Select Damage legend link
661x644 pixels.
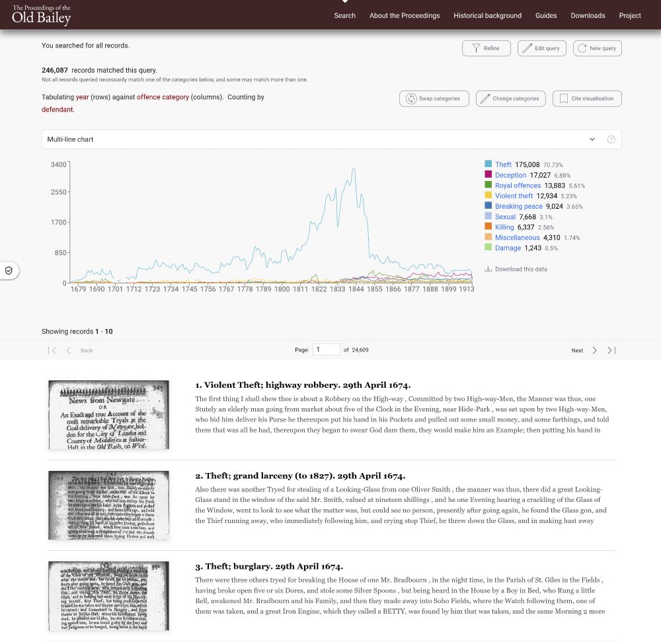point(508,248)
